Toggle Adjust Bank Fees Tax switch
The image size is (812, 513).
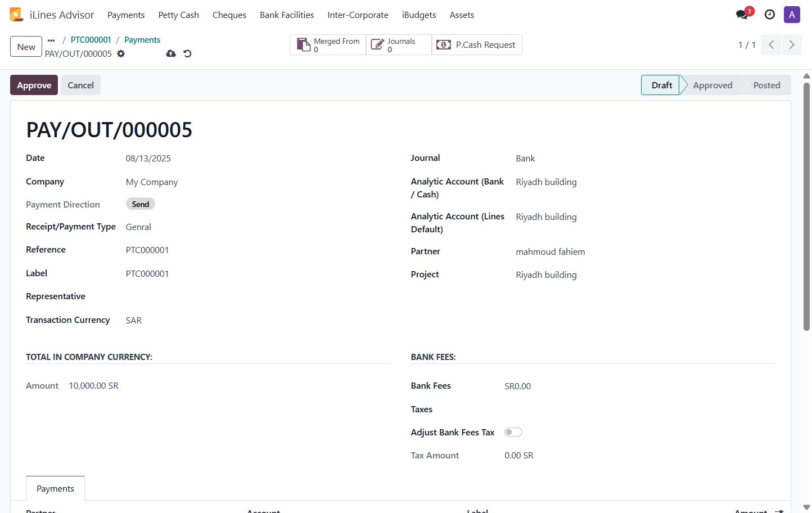point(513,432)
